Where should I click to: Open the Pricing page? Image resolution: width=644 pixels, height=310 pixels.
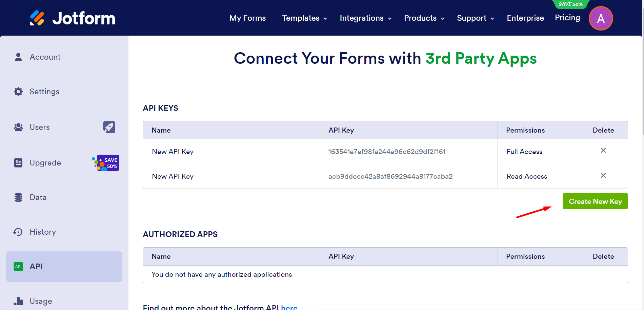coord(567,18)
